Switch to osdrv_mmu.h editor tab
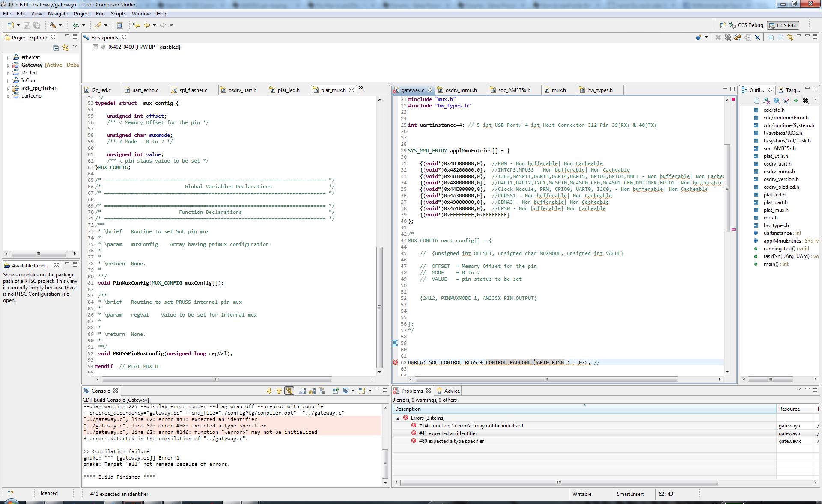Screen dimensions: 822x504 460,90
